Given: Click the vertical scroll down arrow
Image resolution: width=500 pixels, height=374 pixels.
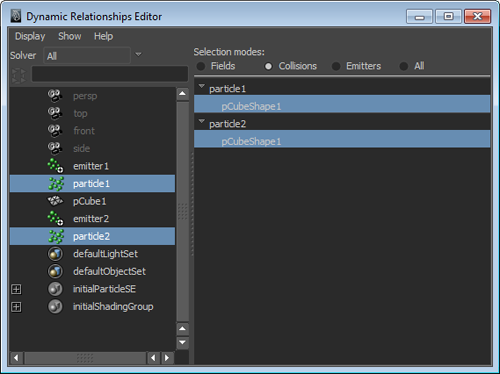Looking at the screenshot, I should 182,342.
